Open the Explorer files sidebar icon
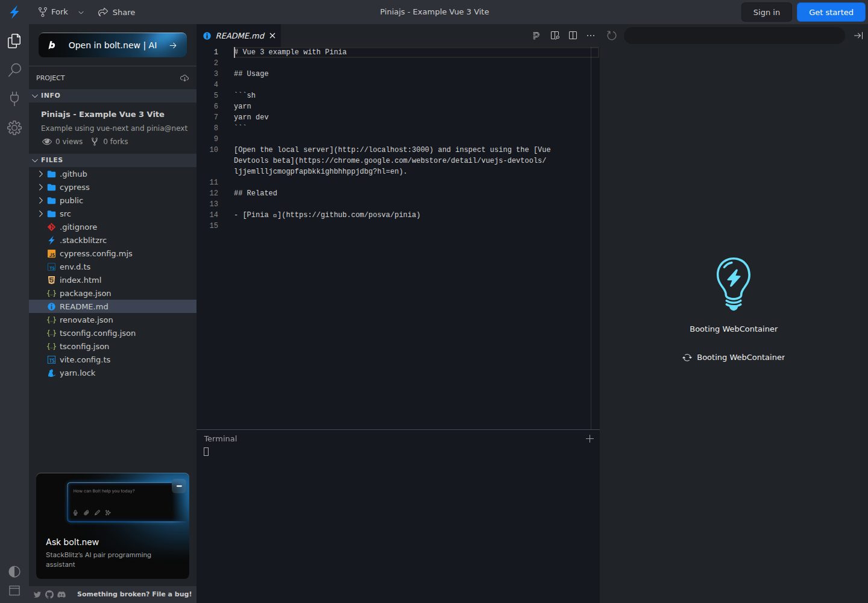This screenshot has width=868, height=603. point(14,41)
